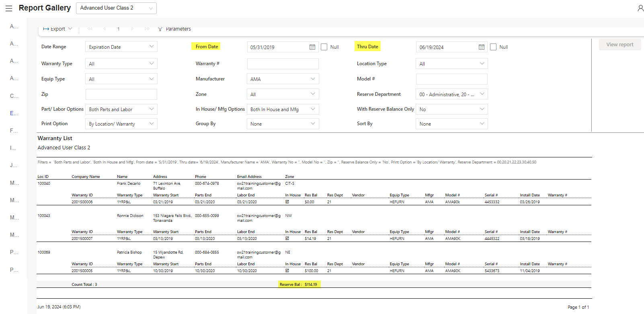Click customer name Ronnie Dickson
The image size is (644, 314).
[130, 216]
